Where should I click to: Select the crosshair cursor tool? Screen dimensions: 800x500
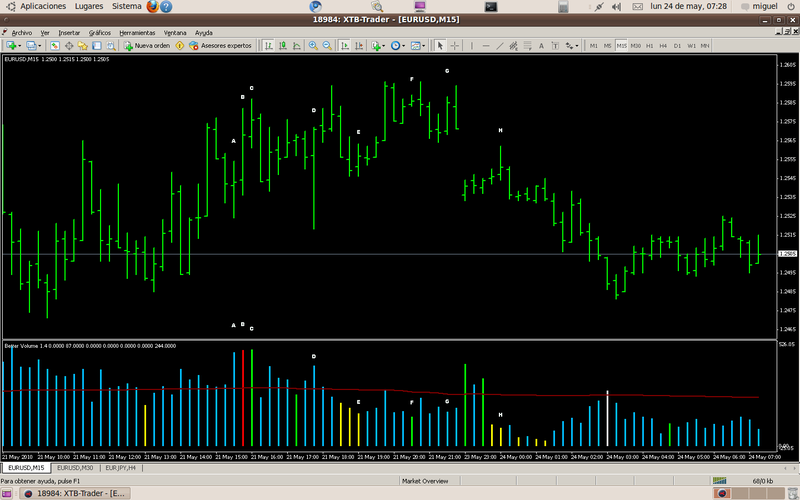pyautogui.click(x=455, y=46)
